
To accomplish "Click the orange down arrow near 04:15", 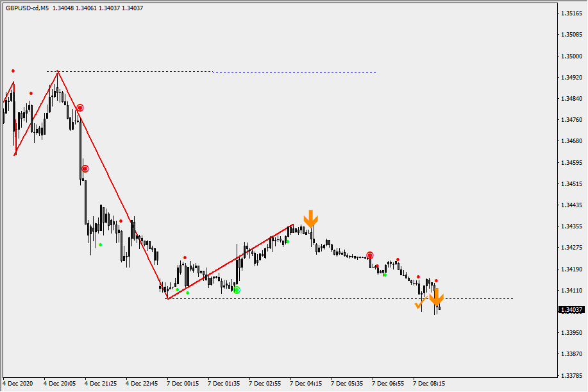I will click(x=310, y=219).
